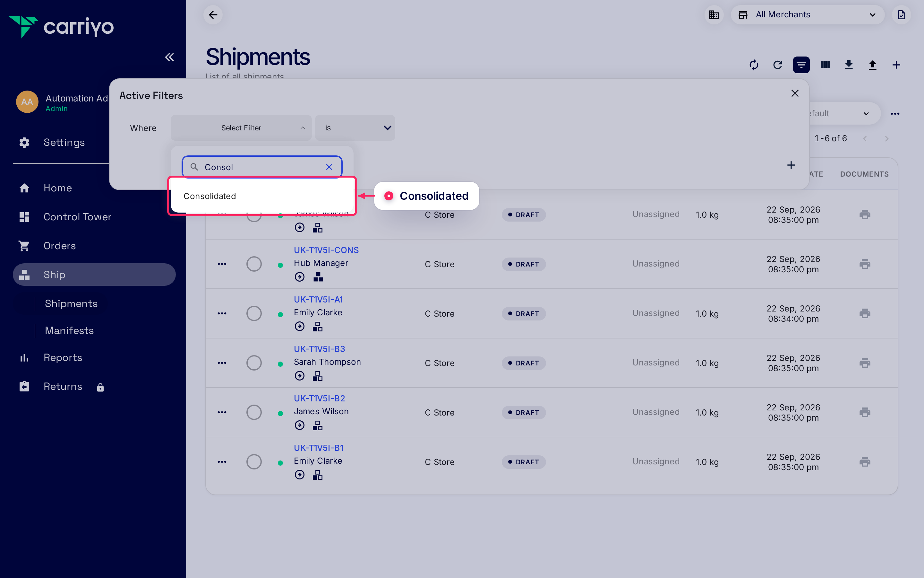The image size is (924, 578).
Task: Open the company building icon
Action: [x=714, y=15]
